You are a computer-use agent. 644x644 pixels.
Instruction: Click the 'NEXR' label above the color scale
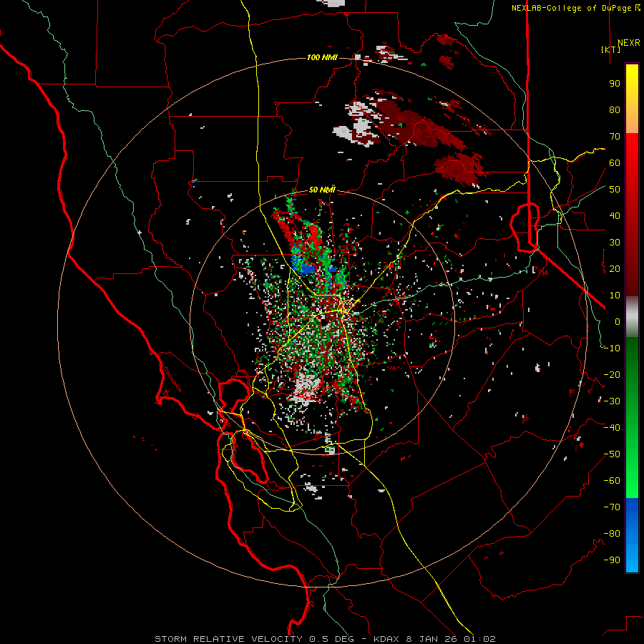(x=629, y=43)
